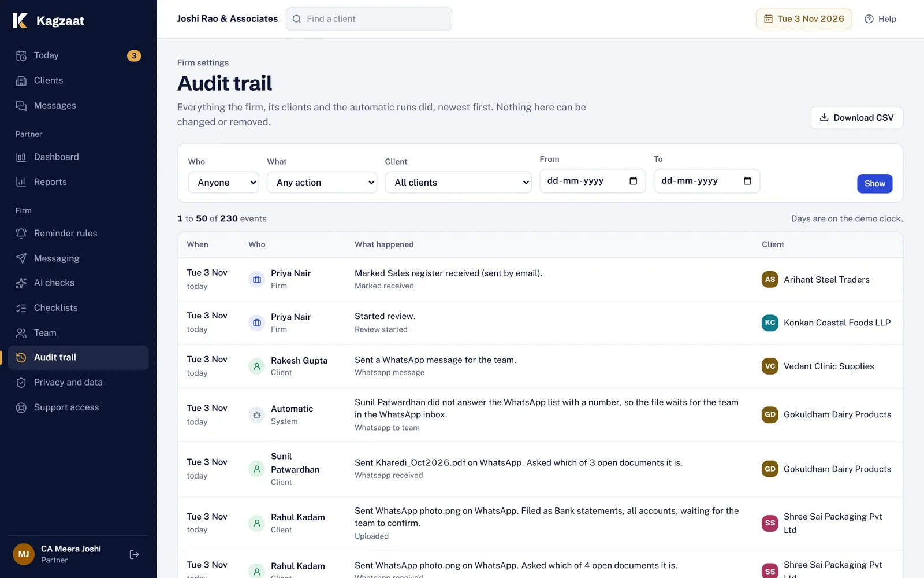This screenshot has width=924, height=578.
Task: Open Messages from the sidebar
Action: point(78,105)
